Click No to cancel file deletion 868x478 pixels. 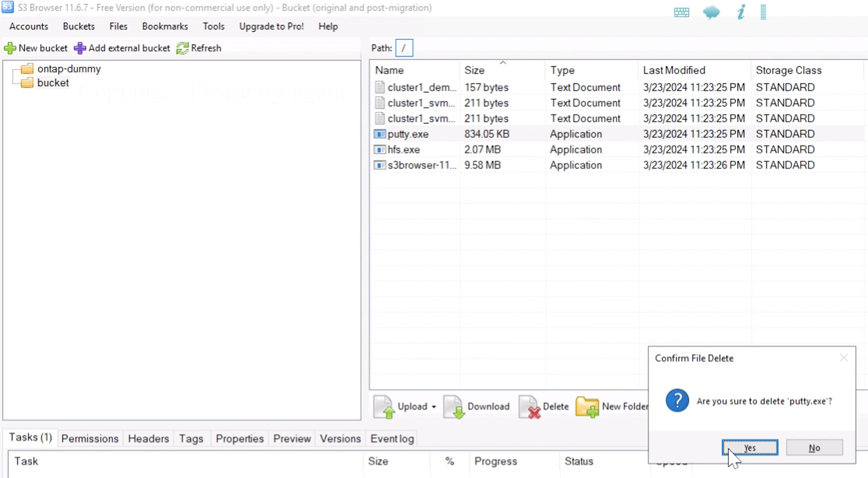point(814,447)
